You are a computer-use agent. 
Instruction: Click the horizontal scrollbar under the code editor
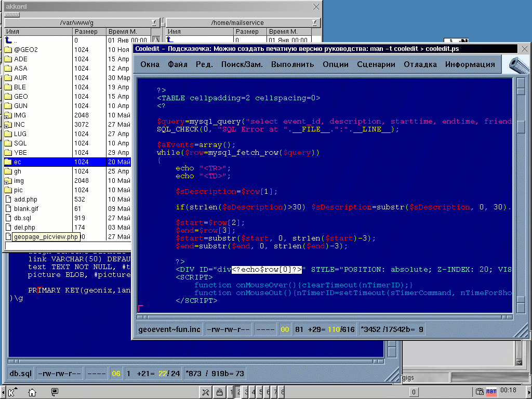[x=322, y=317]
